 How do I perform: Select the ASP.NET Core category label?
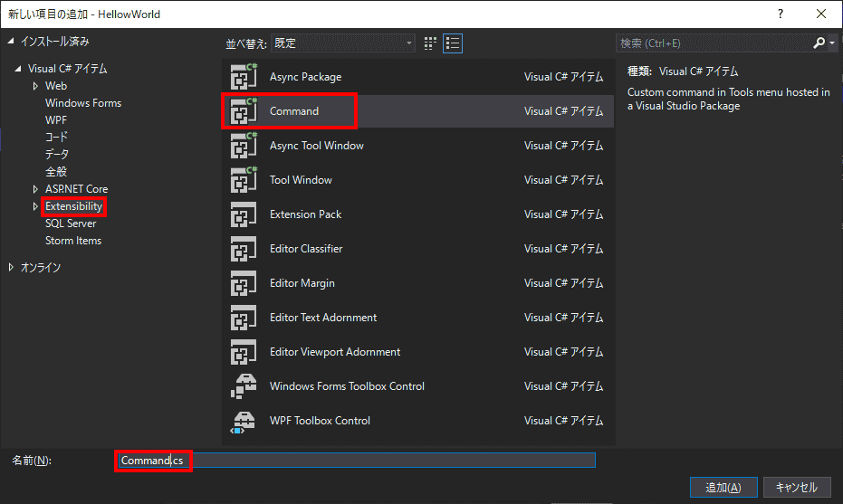click(76, 189)
